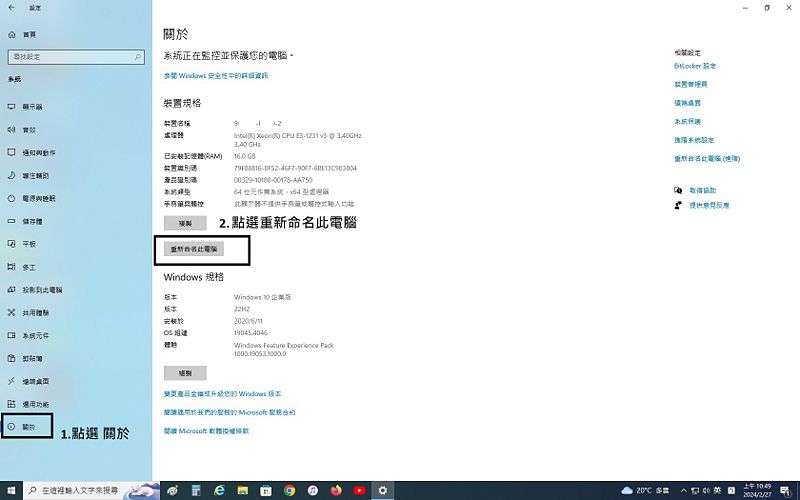Screen dimensions: 800x500
Task: Open Multitasking (多工) settings in sidebar
Action: click(x=22, y=267)
